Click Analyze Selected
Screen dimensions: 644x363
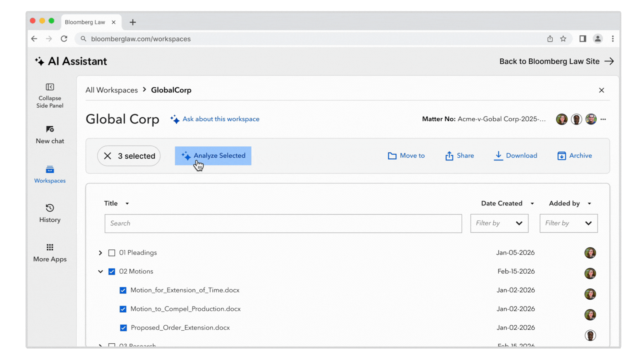(x=213, y=156)
